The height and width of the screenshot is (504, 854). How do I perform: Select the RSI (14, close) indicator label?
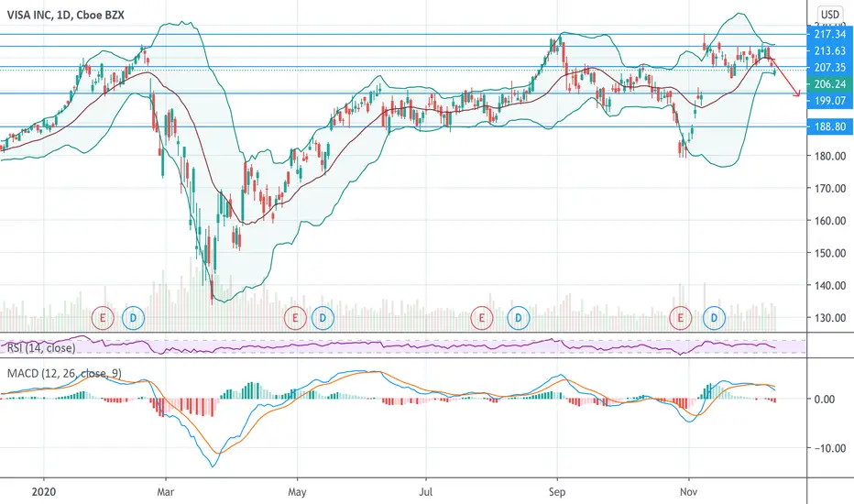coord(41,347)
